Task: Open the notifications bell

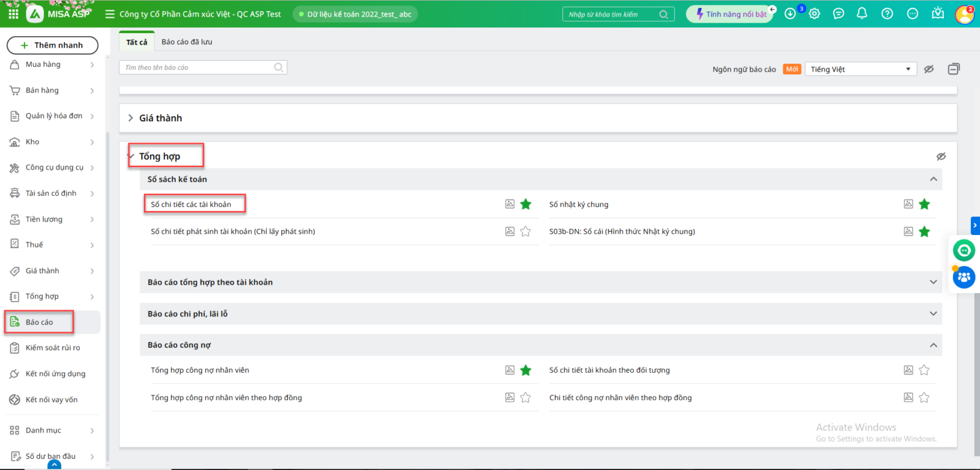Action: [862, 13]
